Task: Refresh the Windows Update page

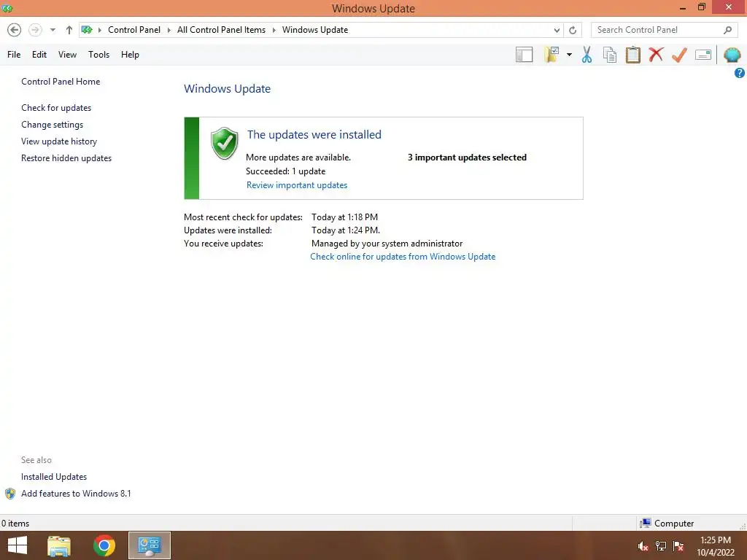Action: tap(573, 30)
